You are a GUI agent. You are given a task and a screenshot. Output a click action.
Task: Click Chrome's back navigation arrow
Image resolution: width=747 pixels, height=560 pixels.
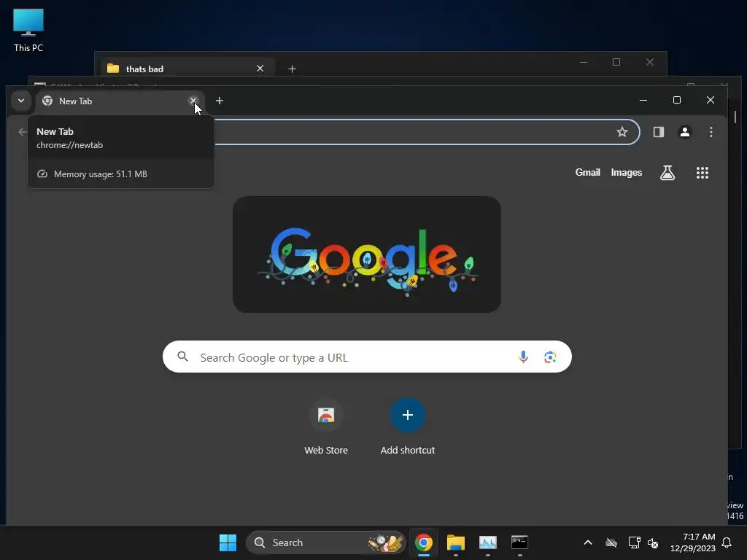[x=22, y=132]
